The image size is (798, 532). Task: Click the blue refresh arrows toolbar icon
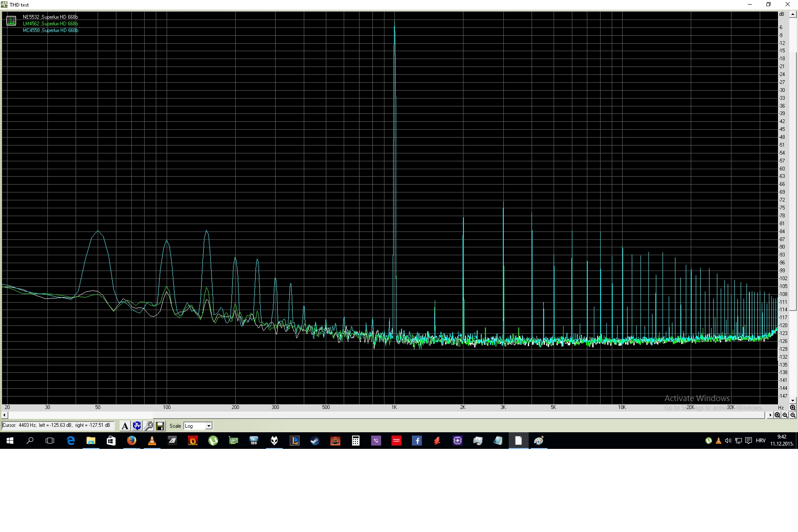pyautogui.click(x=137, y=426)
